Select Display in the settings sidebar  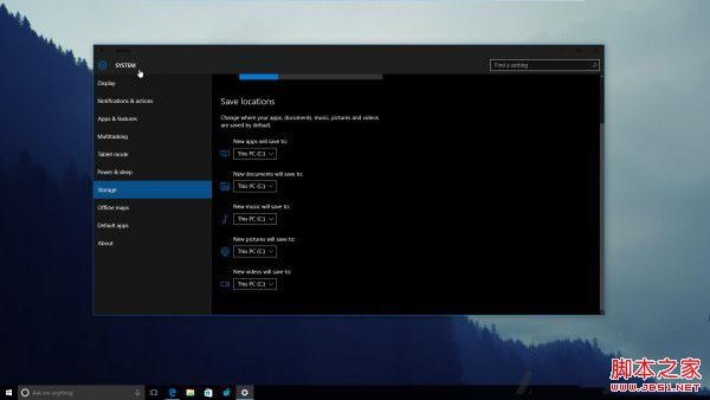tap(106, 83)
